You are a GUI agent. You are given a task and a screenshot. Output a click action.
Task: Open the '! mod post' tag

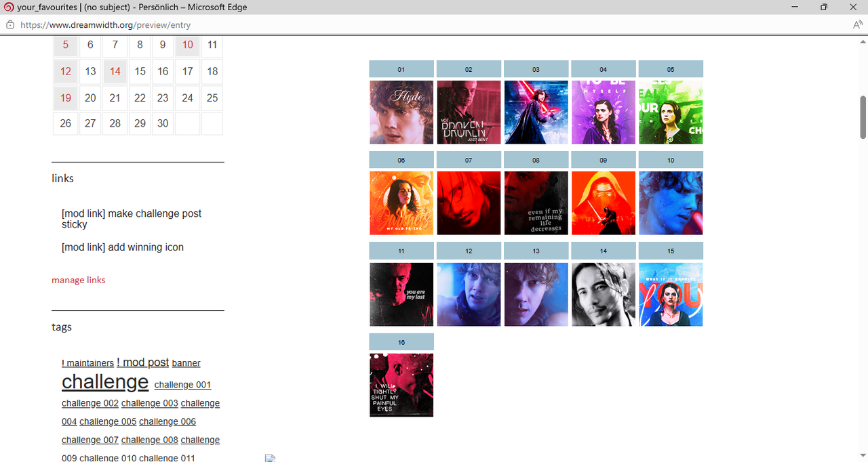pyautogui.click(x=142, y=362)
